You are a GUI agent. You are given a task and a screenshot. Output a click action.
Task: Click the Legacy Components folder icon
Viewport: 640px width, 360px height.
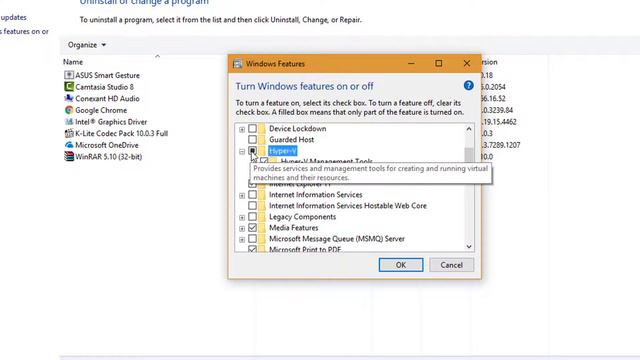click(x=262, y=217)
